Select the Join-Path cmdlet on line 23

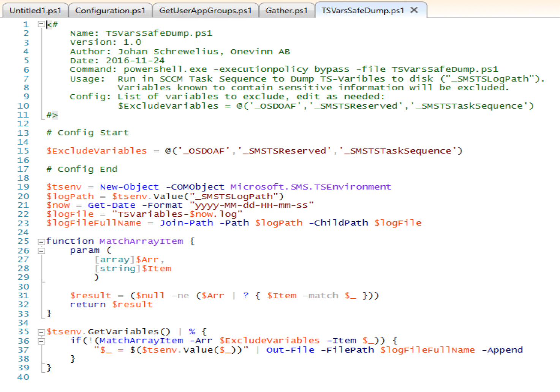[x=187, y=223]
